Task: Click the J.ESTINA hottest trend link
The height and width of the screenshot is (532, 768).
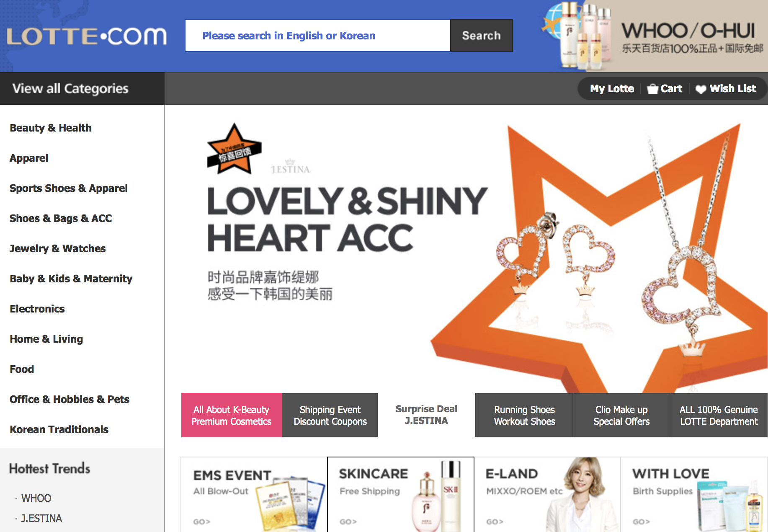Action: [x=41, y=518]
